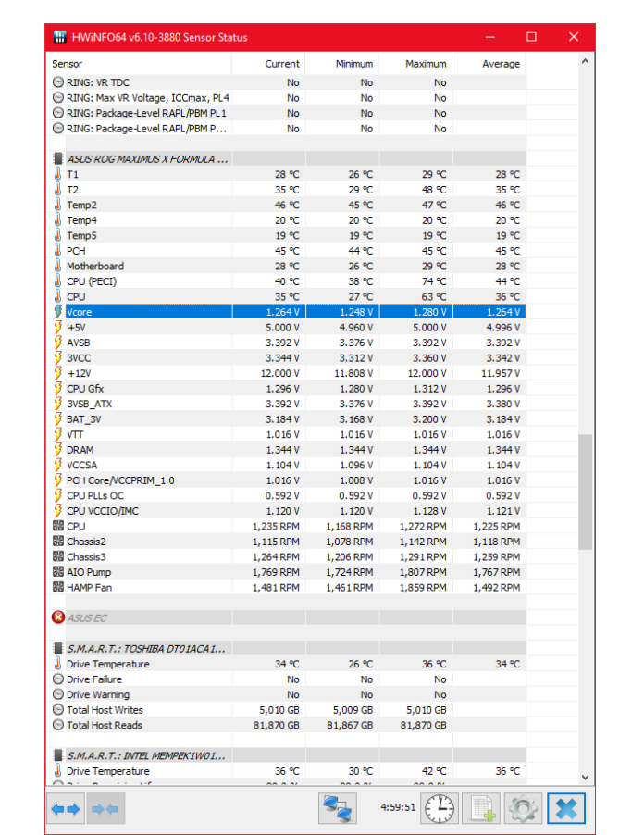This screenshot has width=644, height=835.
Task: Click the fan icon beside HAMP Fan
Action: [58, 587]
